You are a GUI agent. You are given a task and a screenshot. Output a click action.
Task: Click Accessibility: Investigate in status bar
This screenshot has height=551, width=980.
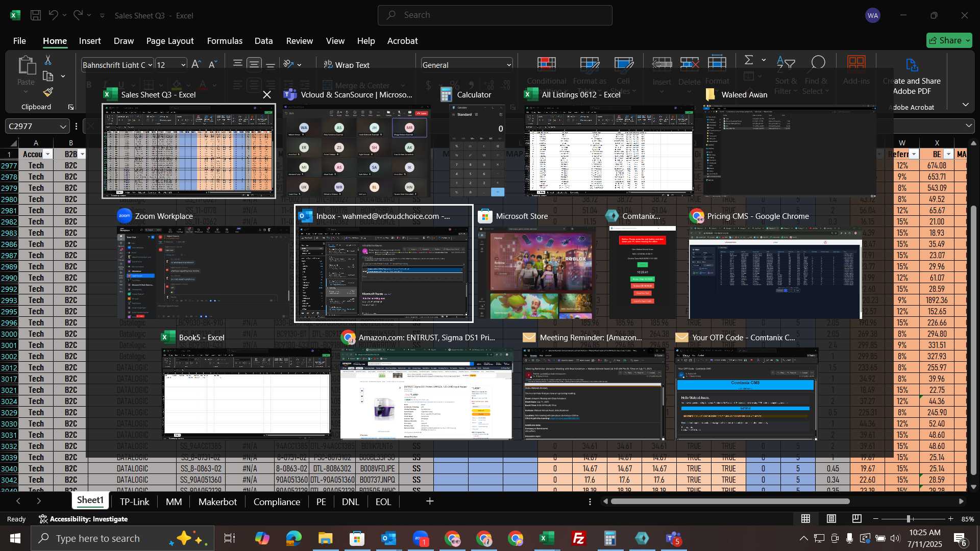84,519
